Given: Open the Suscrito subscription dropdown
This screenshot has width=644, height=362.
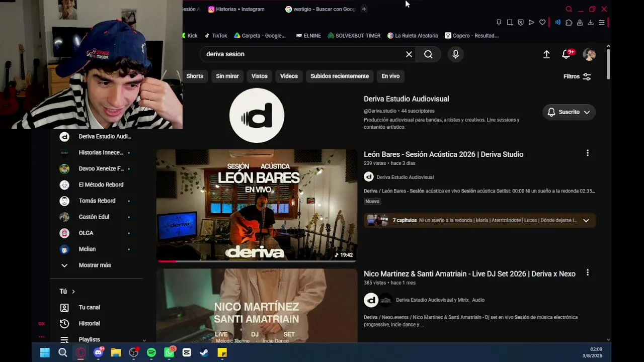Looking at the screenshot, I should click(569, 112).
